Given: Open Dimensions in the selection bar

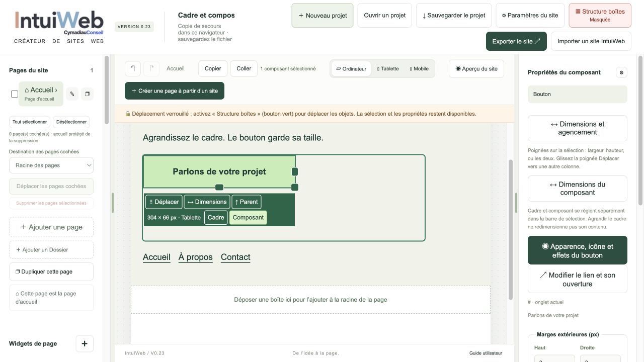Looking at the screenshot, I should pyautogui.click(x=207, y=202).
